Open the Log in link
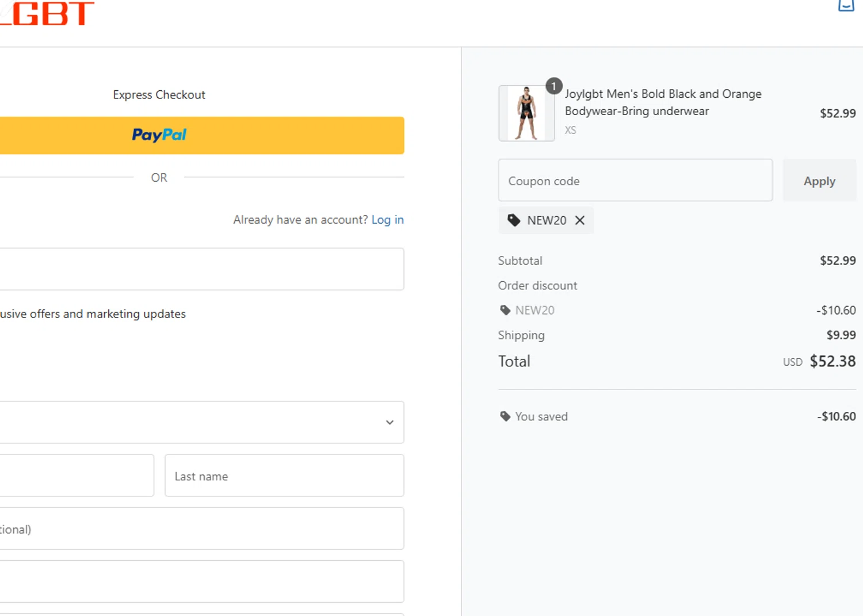The width and height of the screenshot is (863, 616). pos(387,220)
